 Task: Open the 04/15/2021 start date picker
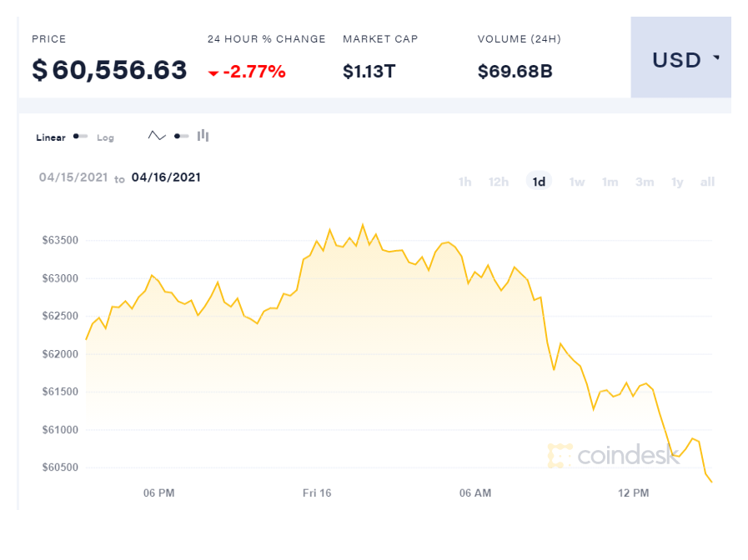[x=73, y=177]
